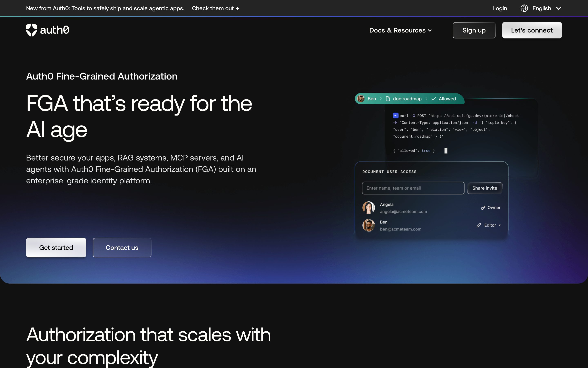
Task: Click the Owner role label for Angela
Action: click(x=494, y=208)
